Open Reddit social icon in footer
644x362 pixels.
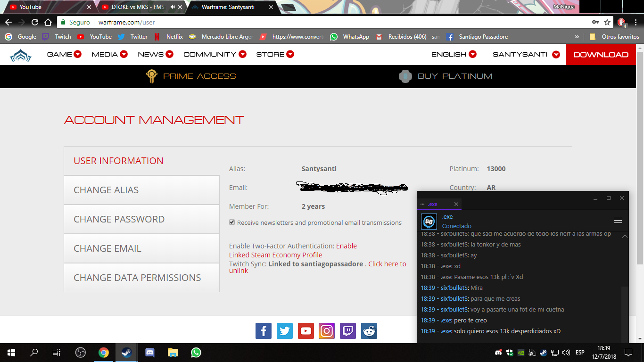tap(369, 331)
